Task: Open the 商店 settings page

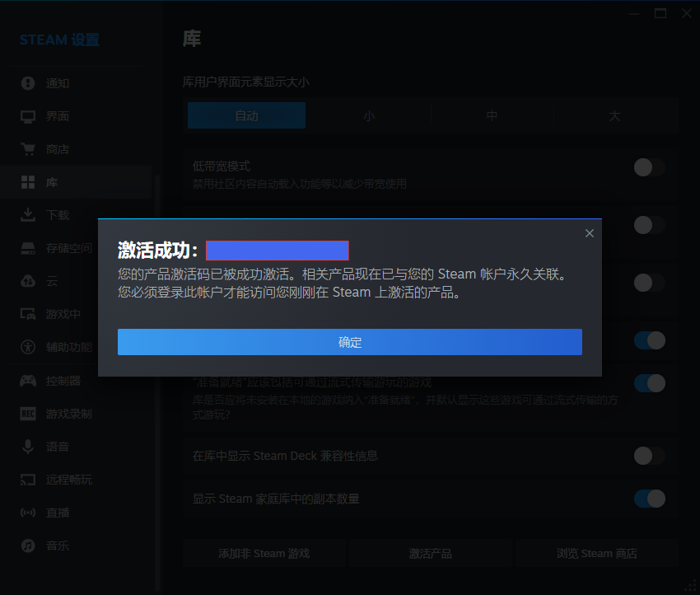Action: [76, 149]
